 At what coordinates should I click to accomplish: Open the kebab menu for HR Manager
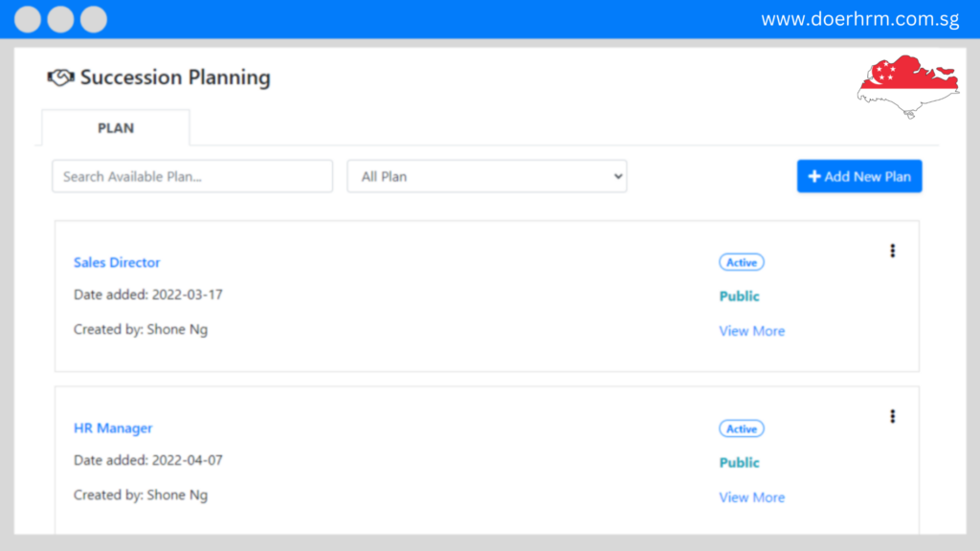point(893,416)
